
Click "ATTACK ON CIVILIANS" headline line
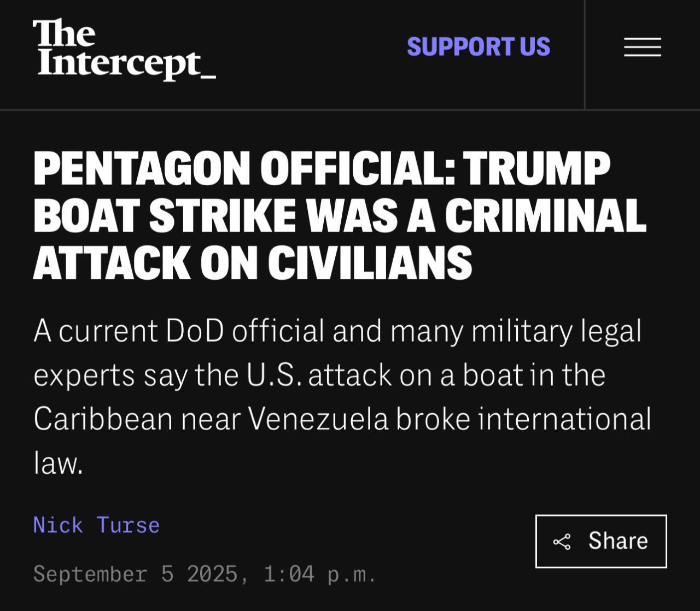253,263
